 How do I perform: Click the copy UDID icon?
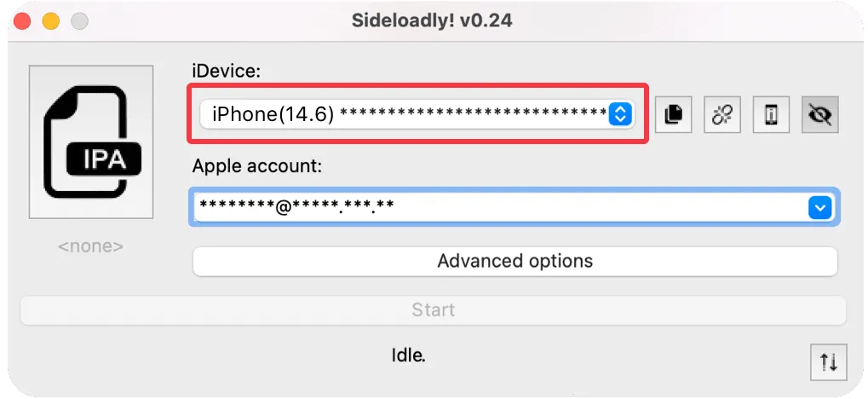pyautogui.click(x=673, y=114)
